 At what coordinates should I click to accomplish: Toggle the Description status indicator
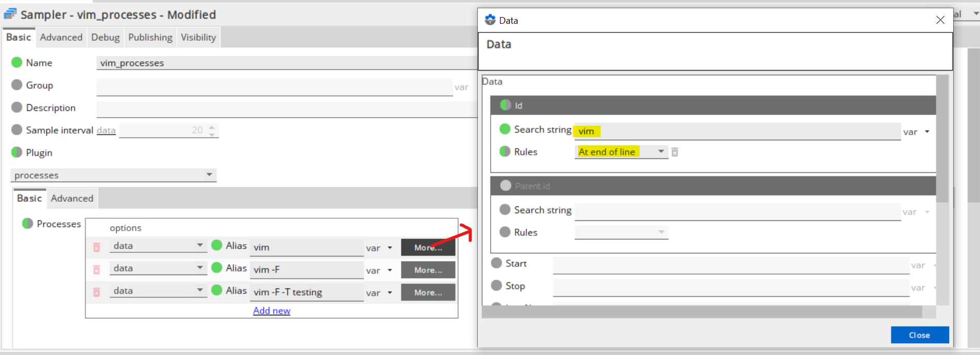[17, 107]
